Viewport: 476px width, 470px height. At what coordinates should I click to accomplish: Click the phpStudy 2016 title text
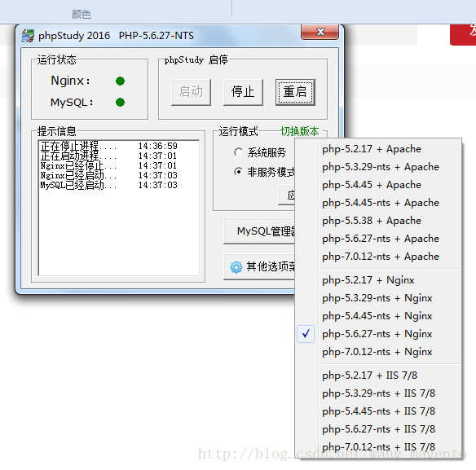pyautogui.click(x=74, y=36)
